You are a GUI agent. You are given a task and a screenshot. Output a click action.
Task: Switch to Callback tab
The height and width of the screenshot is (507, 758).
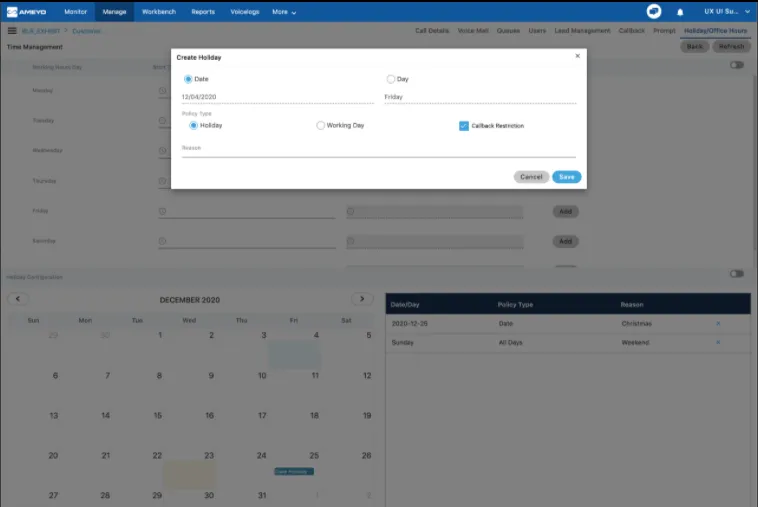click(x=631, y=30)
